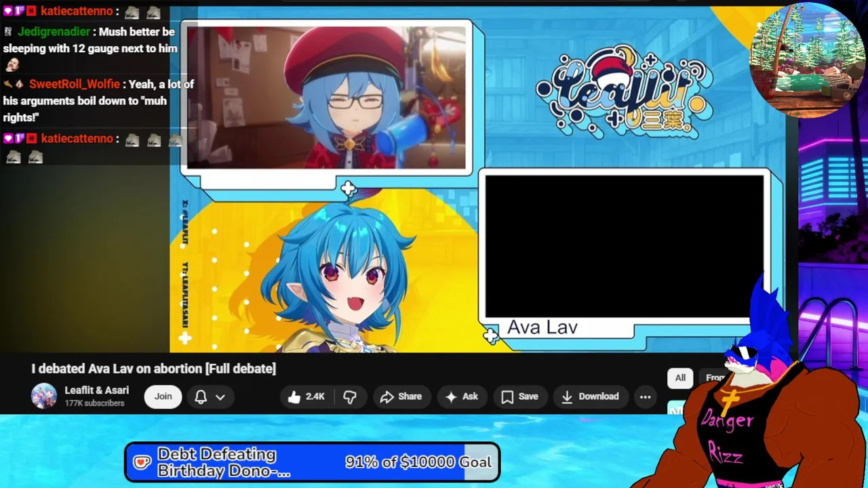Open the Ask sparkle button
Screen dimensions: 868x488
[462, 397]
